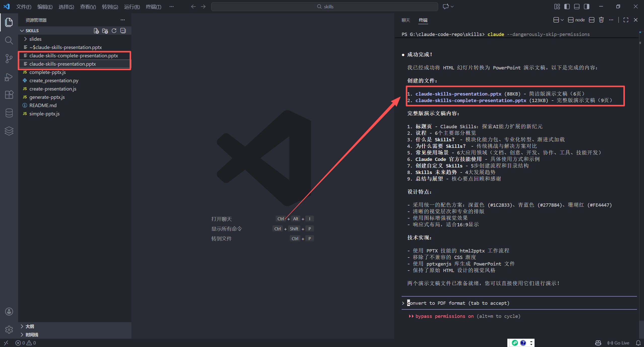Open the Explorer view in activity bar
Image resolution: width=644 pixels, height=347 pixels.
point(9,22)
